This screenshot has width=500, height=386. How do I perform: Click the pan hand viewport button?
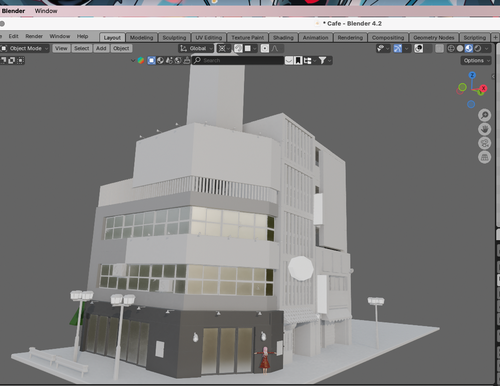pos(484,129)
